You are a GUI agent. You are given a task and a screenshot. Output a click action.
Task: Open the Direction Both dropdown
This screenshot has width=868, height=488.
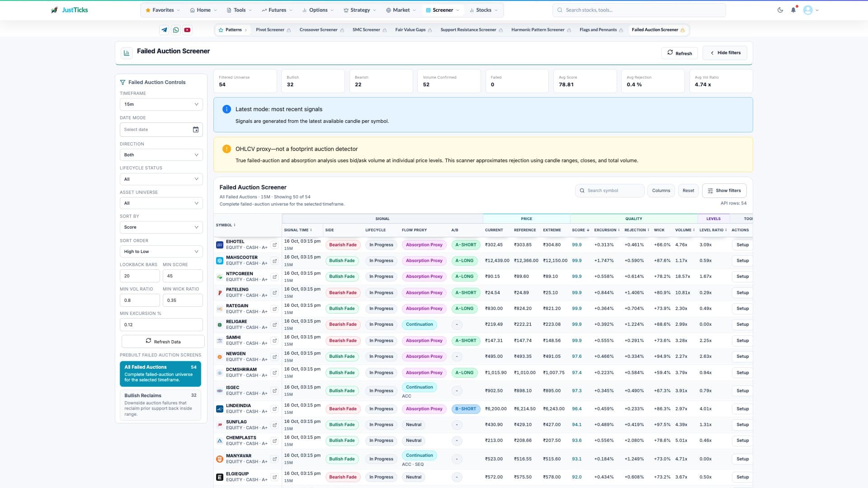coord(161,155)
